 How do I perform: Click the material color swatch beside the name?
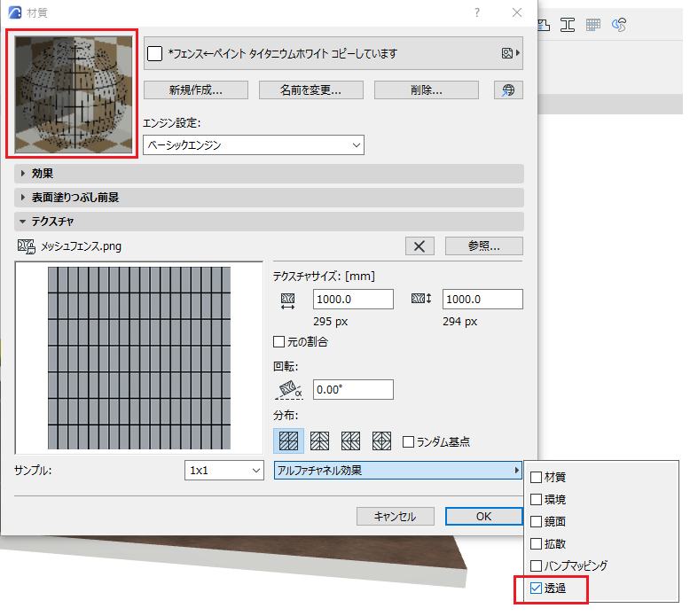pyautogui.click(x=154, y=54)
